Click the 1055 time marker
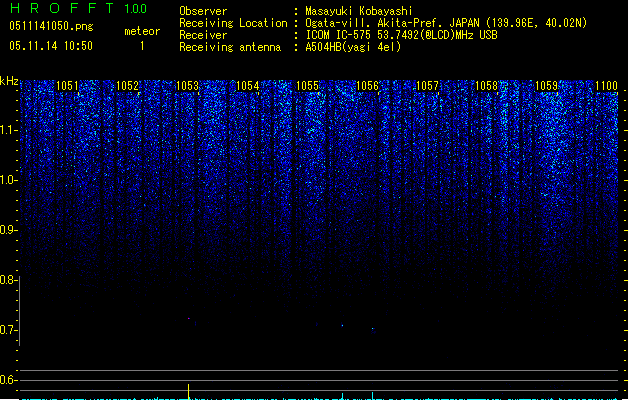 307,85
